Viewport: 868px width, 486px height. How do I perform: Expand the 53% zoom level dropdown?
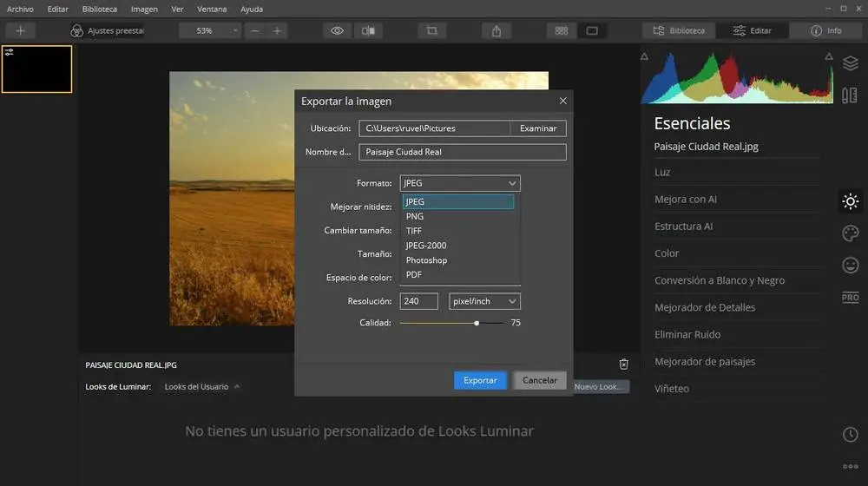click(x=210, y=30)
